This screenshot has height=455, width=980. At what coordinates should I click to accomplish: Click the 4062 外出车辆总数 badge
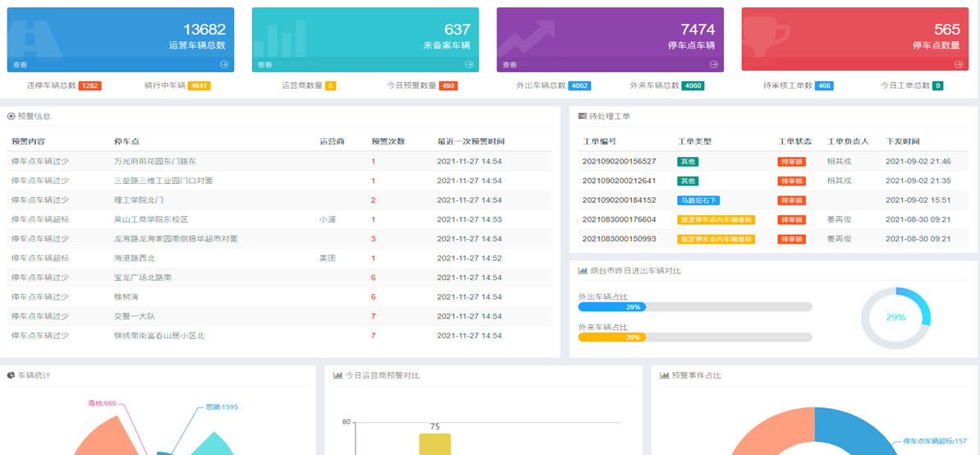[x=579, y=85]
